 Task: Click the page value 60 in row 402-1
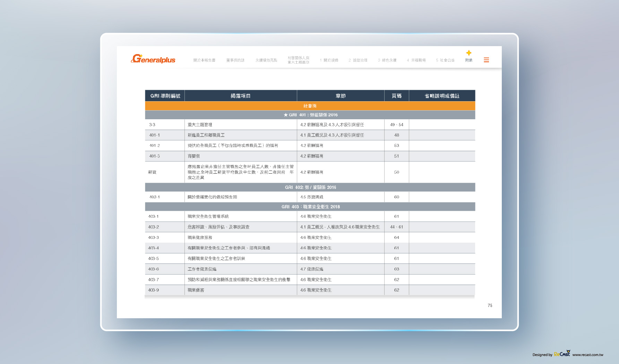click(397, 197)
